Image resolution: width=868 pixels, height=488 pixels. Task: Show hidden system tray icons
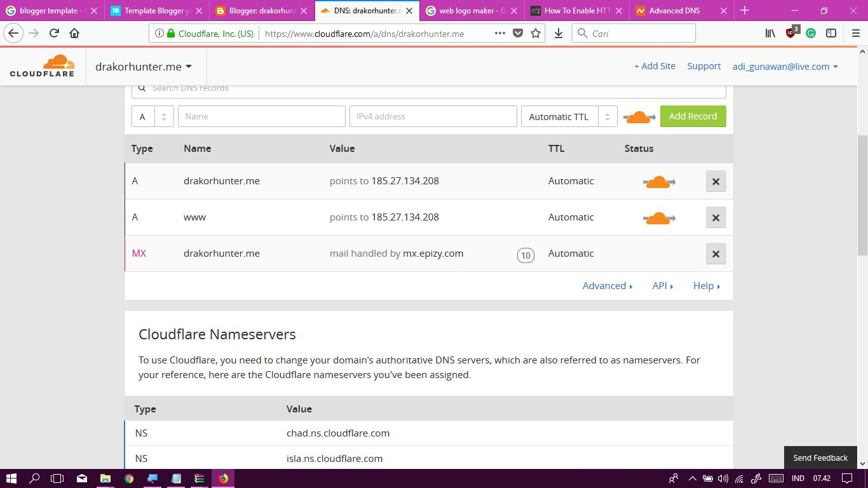point(692,478)
